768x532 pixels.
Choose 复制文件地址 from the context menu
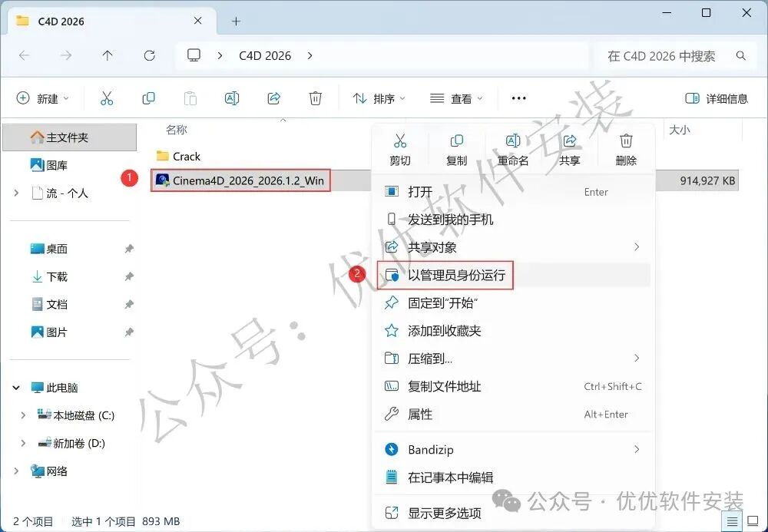tap(514, 386)
